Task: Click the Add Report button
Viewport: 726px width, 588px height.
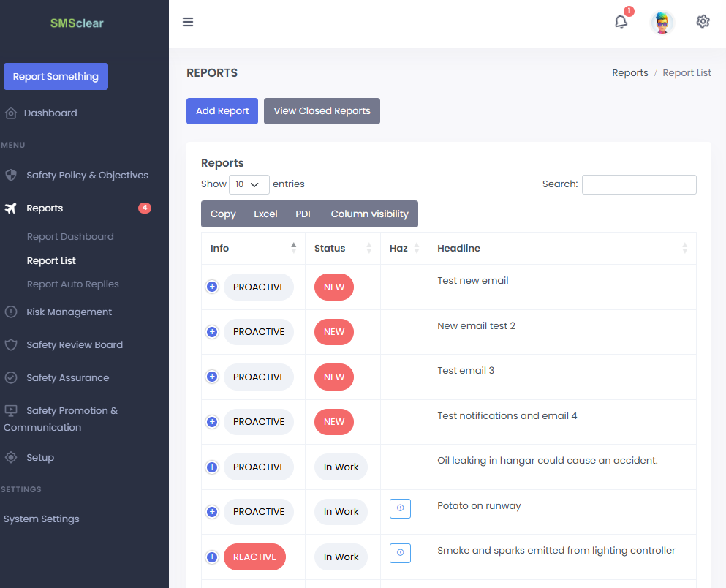Action: [x=222, y=111]
